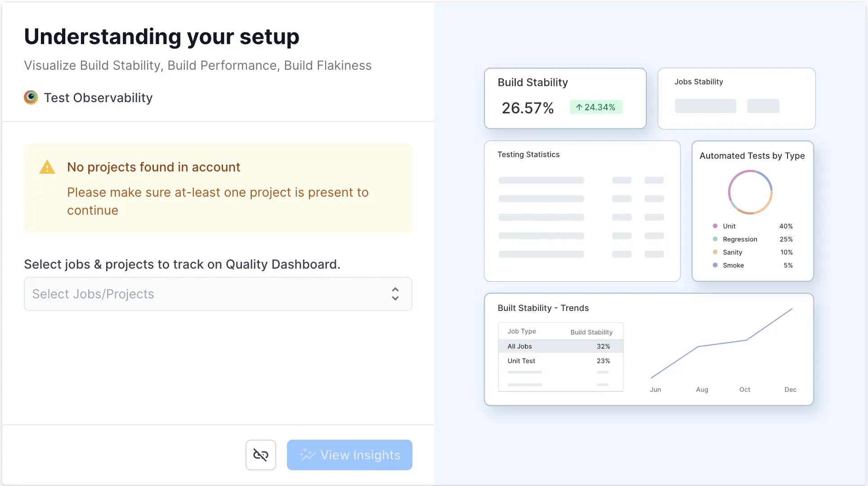Click the green Regression legend dot
The width and height of the screenshot is (868, 486).
click(715, 239)
